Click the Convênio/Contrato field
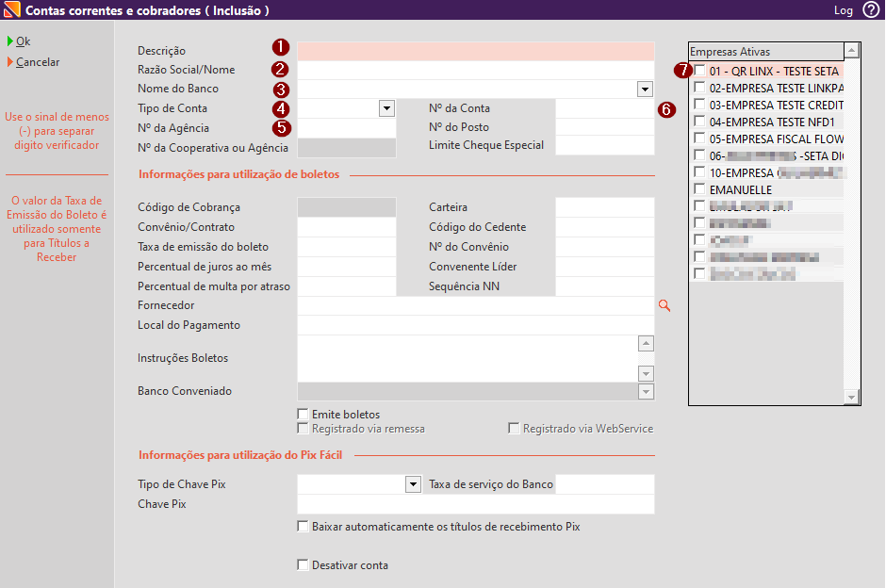The width and height of the screenshot is (886, 588). [x=346, y=227]
